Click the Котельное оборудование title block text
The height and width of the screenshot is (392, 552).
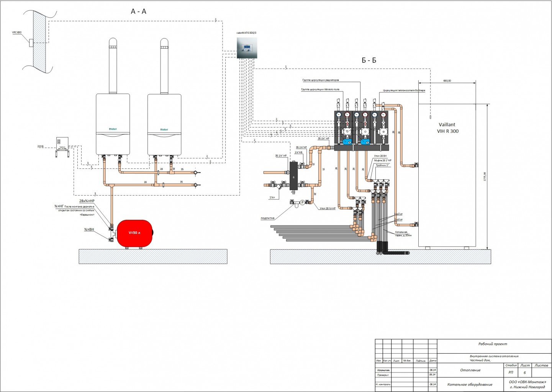click(470, 384)
